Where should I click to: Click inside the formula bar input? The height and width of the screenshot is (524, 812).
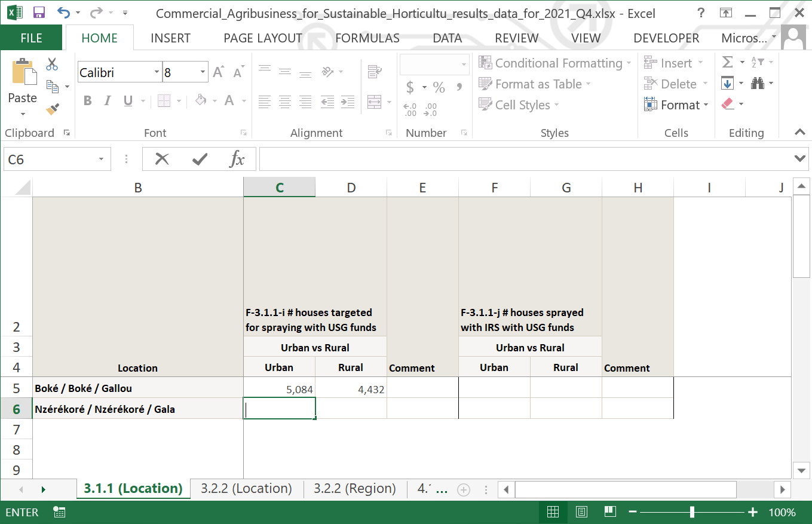pyautogui.click(x=526, y=159)
